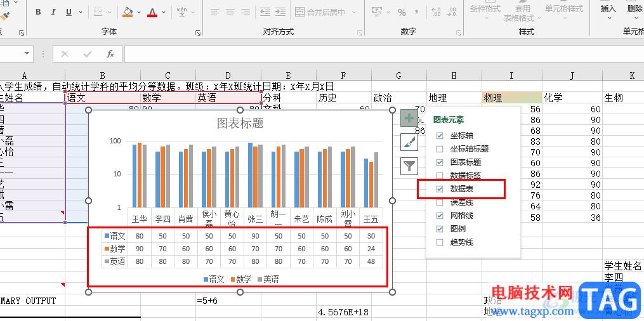Click the fill color paint bucket
This screenshot has height=321, width=644.
[x=128, y=12]
